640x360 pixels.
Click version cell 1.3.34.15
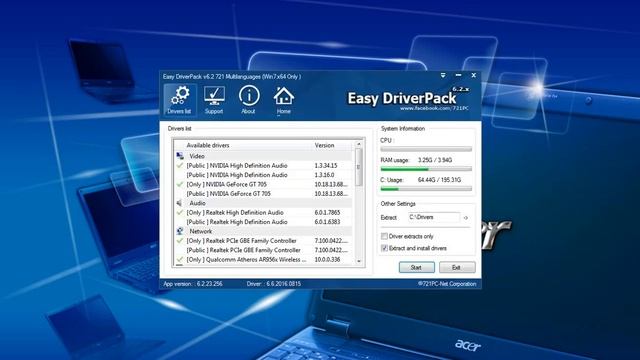(326, 165)
